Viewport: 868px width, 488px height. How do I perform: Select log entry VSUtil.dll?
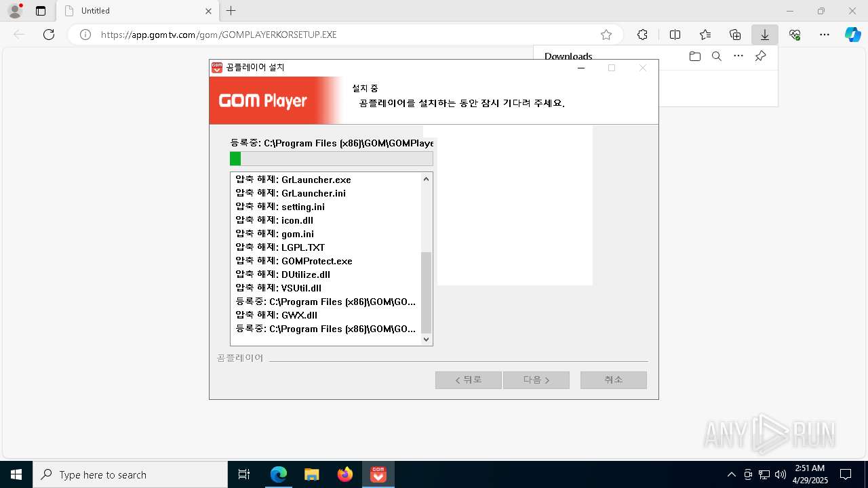(x=278, y=288)
